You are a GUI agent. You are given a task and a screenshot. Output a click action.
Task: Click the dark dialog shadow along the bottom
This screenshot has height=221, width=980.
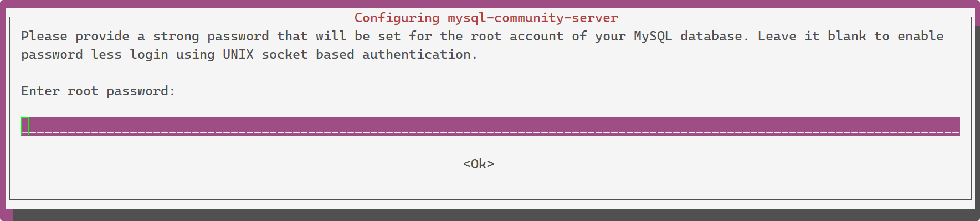(x=493, y=215)
